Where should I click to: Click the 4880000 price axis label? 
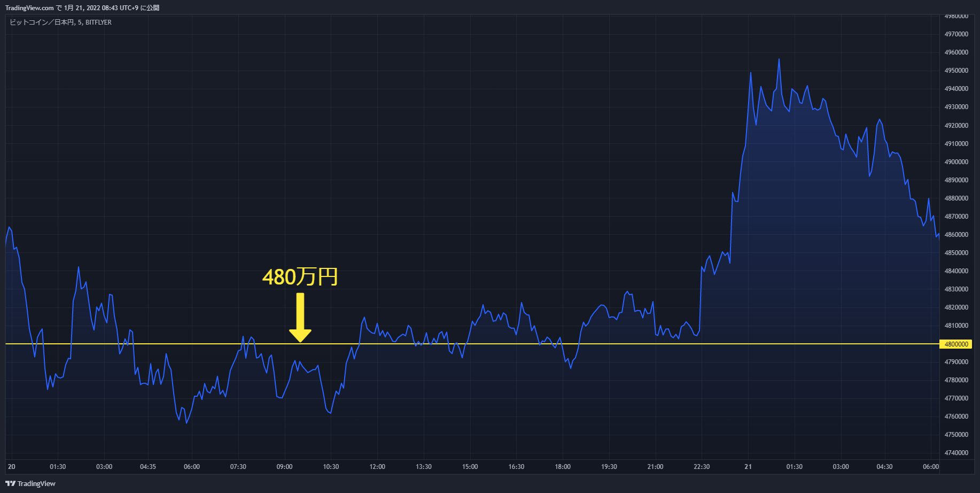coord(956,198)
